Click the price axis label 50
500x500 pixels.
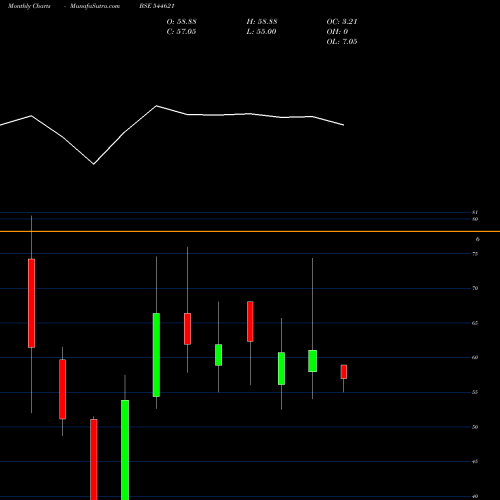click(475, 427)
